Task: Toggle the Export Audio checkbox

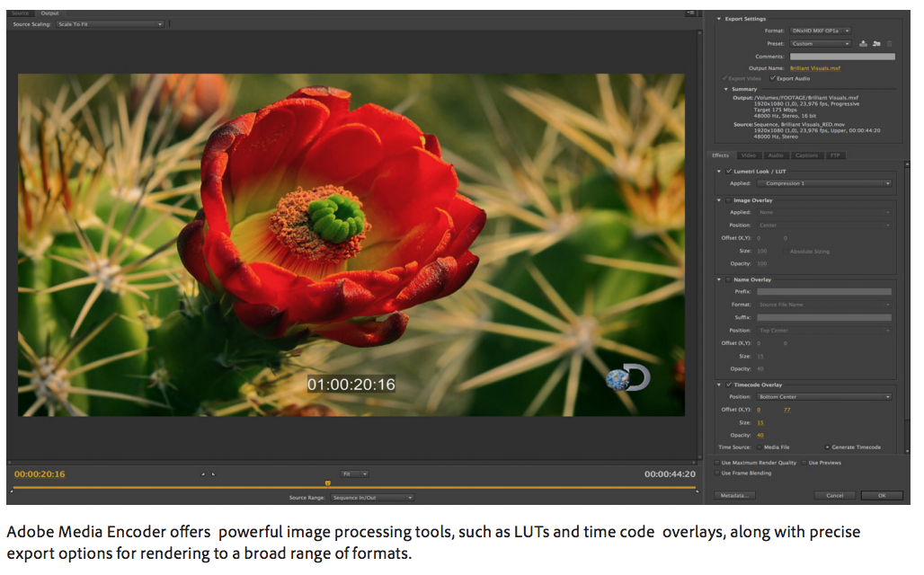Action: coord(772,78)
